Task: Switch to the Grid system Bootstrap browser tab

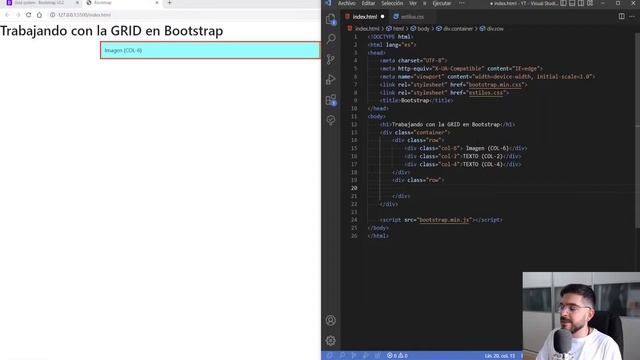Action: pos(39,3)
